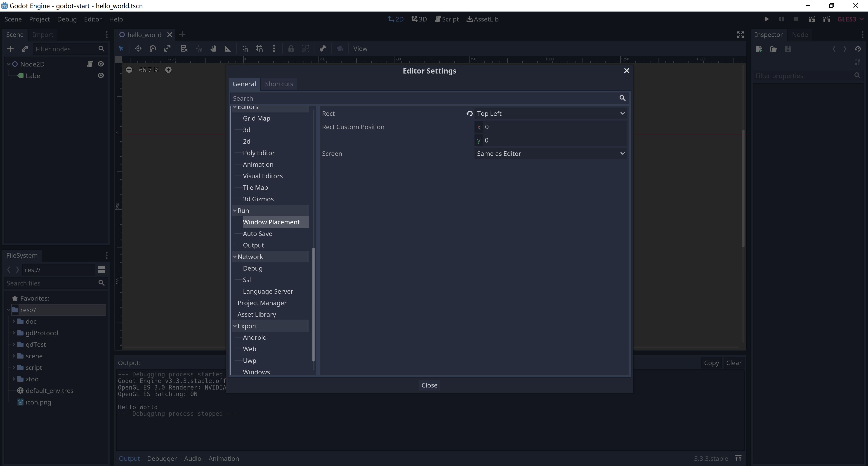Image resolution: width=868 pixels, height=466 pixels.
Task: Click create new resource icon in Inspector
Action: (x=759, y=49)
